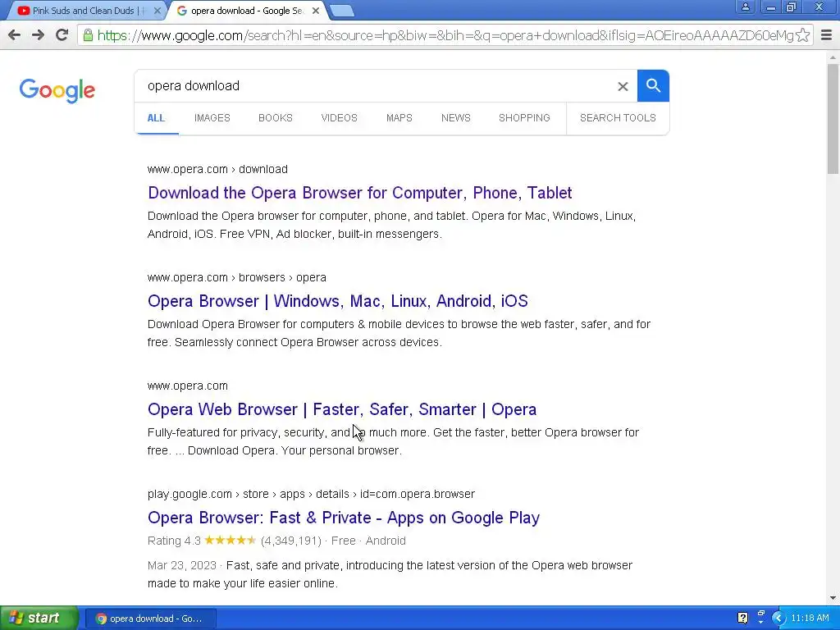Select the ALL results tab
840x630 pixels.
(x=156, y=118)
